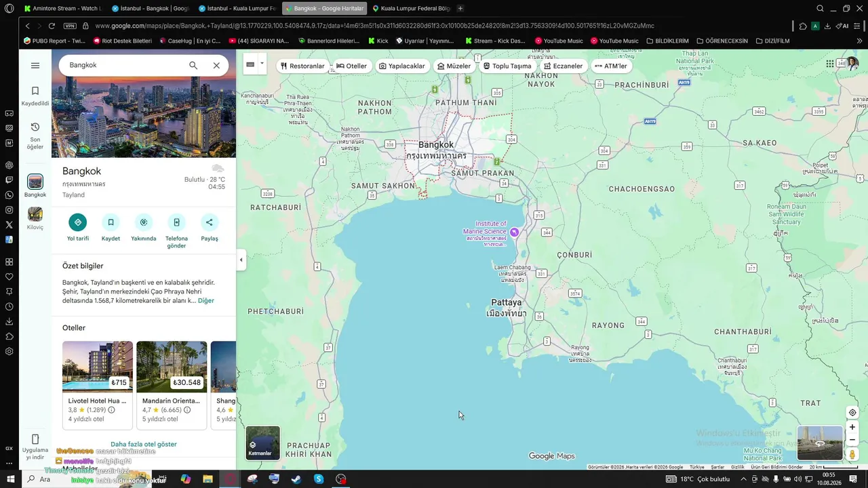Open Skype from the taskbar
Image resolution: width=868 pixels, height=488 pixels.
click(x=319, y=479)
